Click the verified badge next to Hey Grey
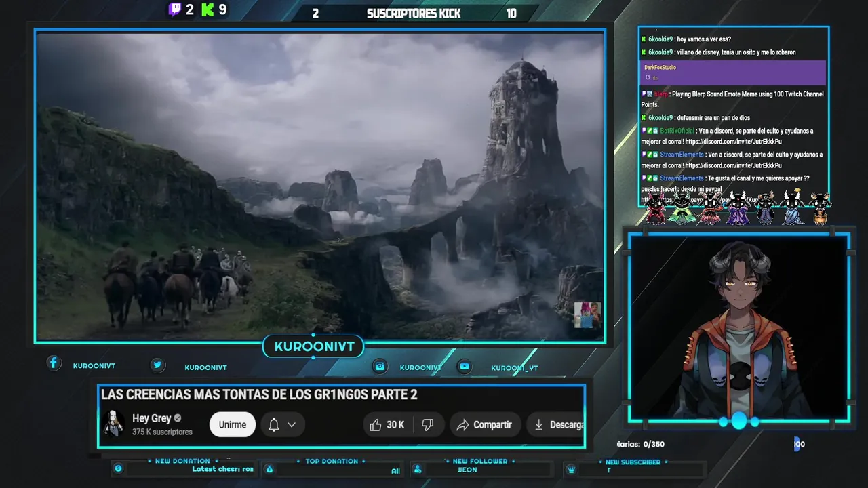The image size is (868, 488). 178,418
